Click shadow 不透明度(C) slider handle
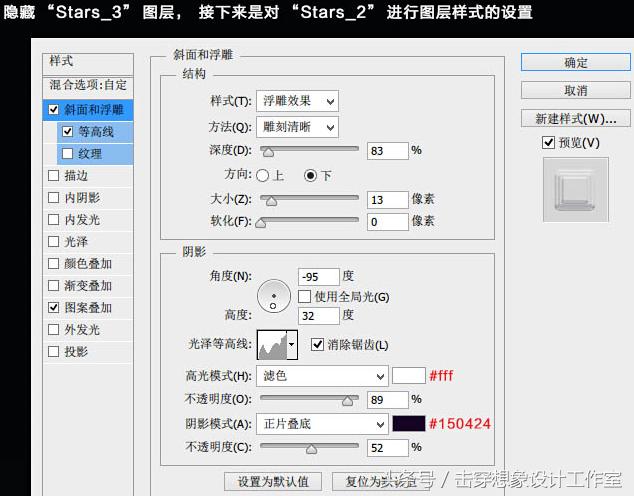634x496 pixels. (x=311, y=449)
